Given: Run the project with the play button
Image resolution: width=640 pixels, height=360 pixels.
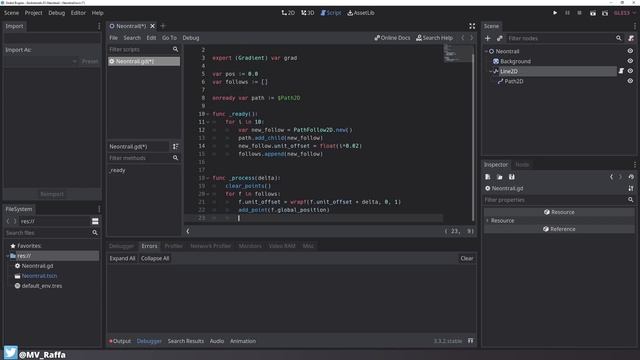Looking at the screenshot, I should click(x=555, y=13).
